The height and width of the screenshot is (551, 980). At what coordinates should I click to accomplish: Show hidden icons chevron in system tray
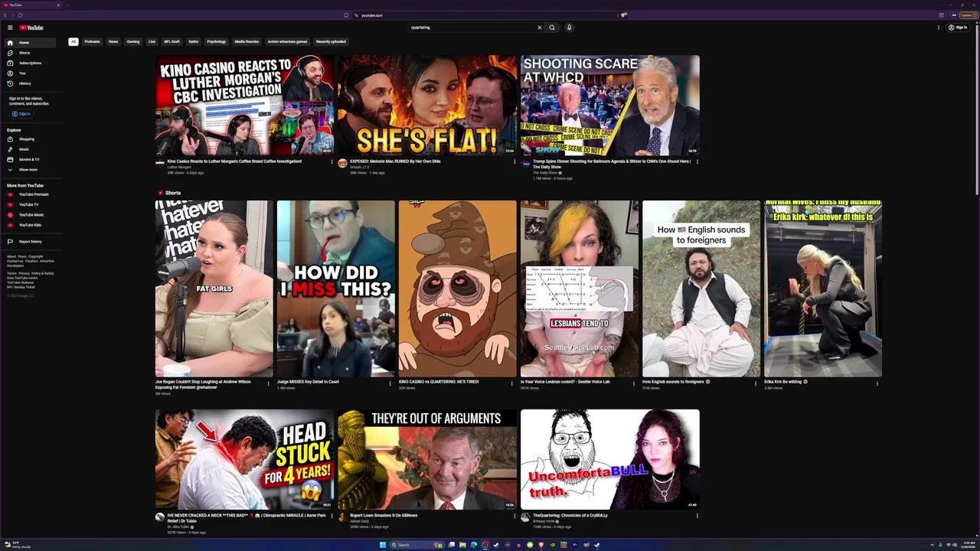(933, 545)
